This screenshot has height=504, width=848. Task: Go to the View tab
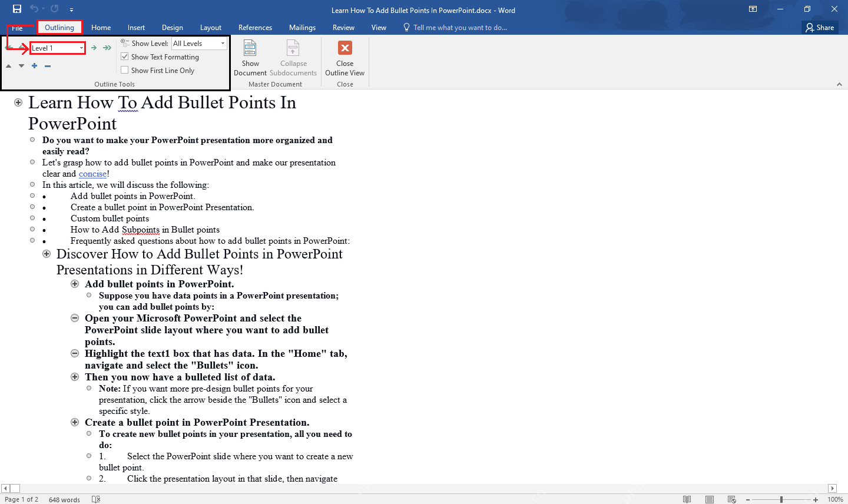pos(379,28)
